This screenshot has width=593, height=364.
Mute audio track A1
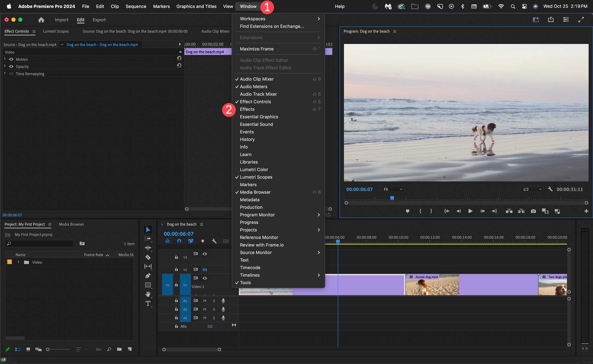205,300
